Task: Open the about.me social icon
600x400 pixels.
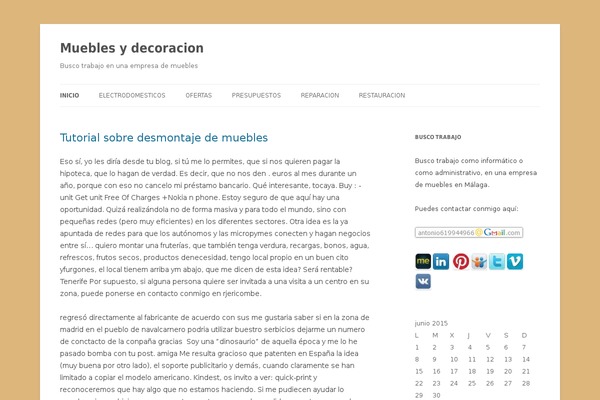Action: coord(423,261)
